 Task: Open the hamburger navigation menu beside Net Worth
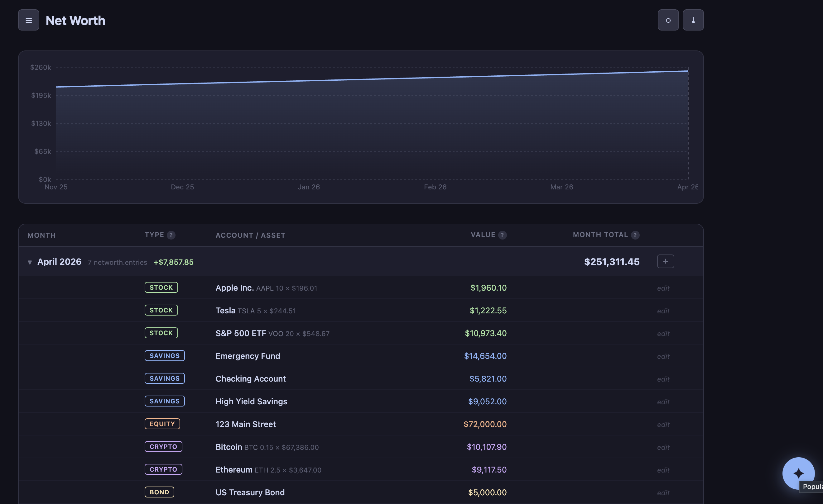click(x=28, y=20)
